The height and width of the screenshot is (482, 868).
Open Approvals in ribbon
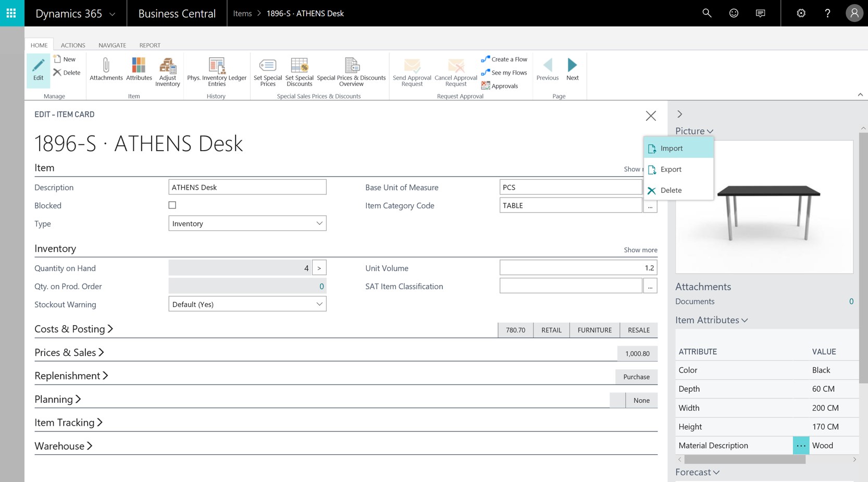(500, 86)
